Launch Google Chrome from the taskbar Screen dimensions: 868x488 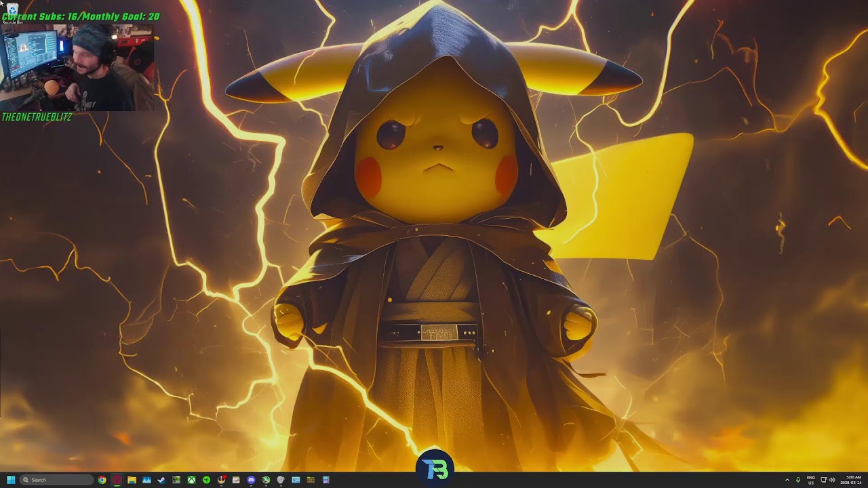[102, 480]
